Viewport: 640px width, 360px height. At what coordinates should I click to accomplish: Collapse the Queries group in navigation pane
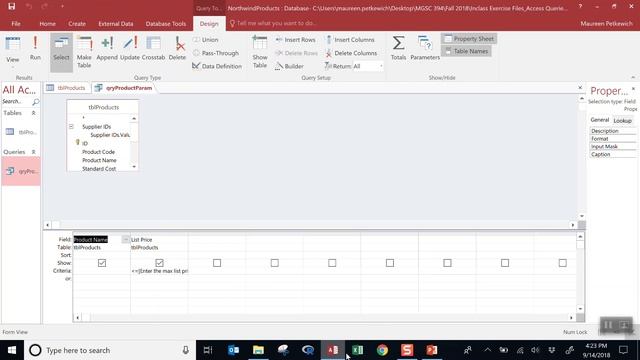(x=33, y=152)
